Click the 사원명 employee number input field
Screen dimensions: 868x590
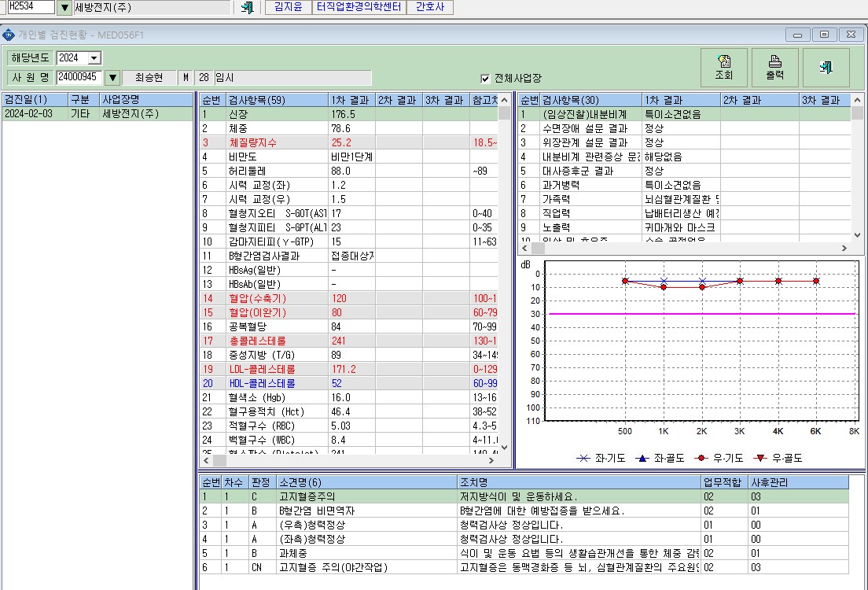79,77
